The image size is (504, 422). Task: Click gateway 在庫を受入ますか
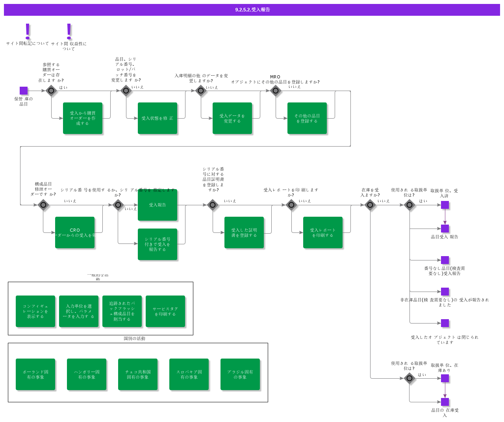tap(370, 205)
